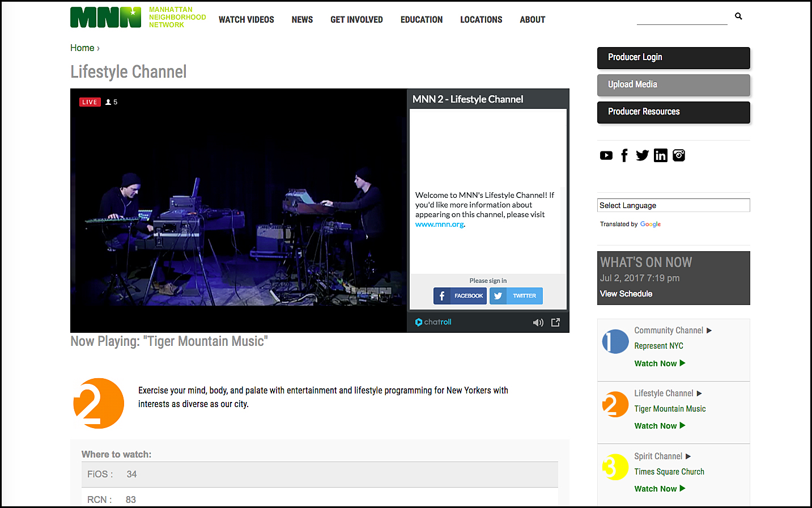Open MNN's YouTube page icon
This screenshot has width=812, height=508.
[x=606, y=155]
